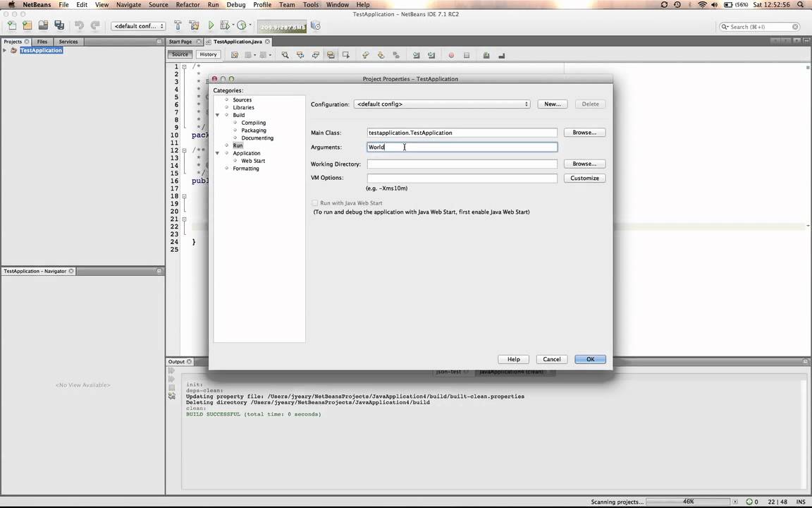Select the Libraries category
The width and height of the screenshot is (812, 508).
coord(243,107)
